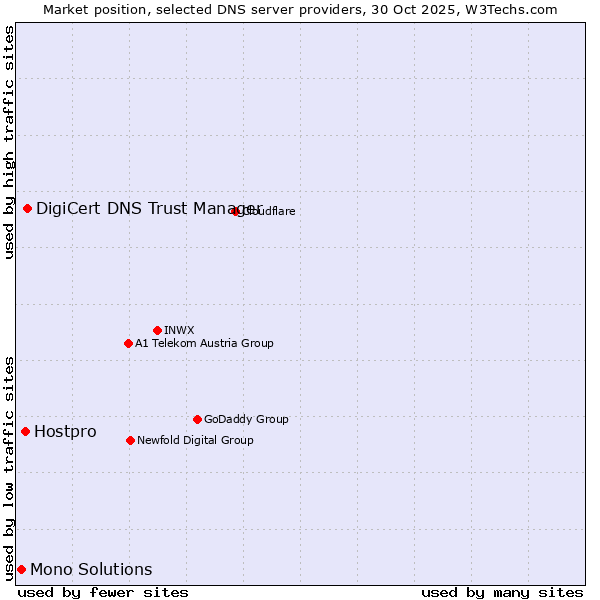Click the chart title mentioning W3Techs.com
Viewport: 600px width, 600px height.
(x=300, y=9)
